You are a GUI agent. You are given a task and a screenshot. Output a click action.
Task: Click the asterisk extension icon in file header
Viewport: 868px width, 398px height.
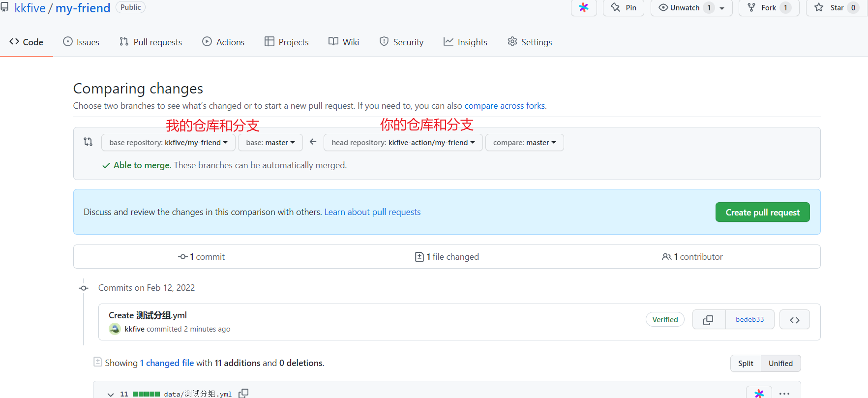tap(759, 393)
